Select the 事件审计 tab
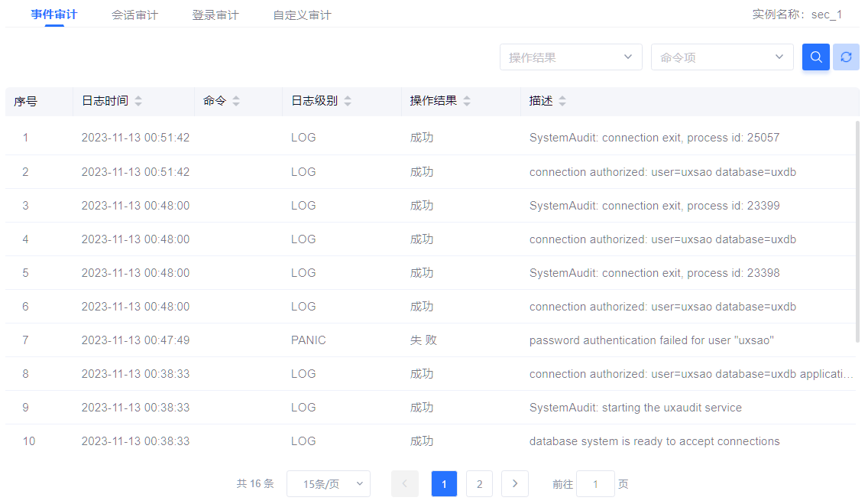Viewport: 868px width, 504px height. coord(54,15)
